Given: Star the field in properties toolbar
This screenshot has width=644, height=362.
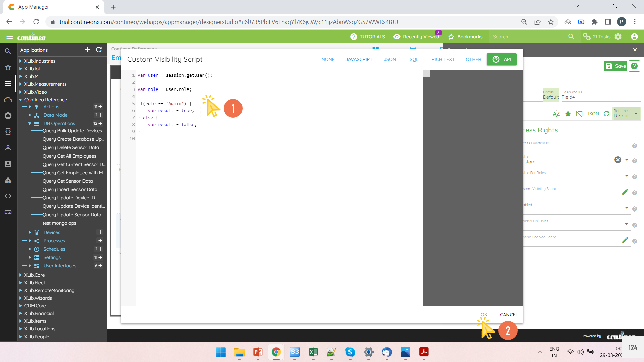Looking at the screenshot, I should (x=568, y=114).
